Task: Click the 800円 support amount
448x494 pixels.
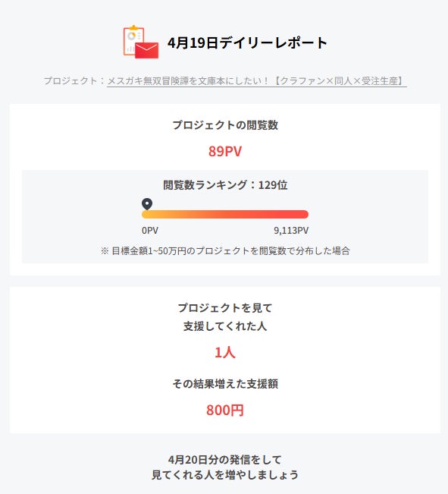Action: pyautogui.click(x=225, y=411)
